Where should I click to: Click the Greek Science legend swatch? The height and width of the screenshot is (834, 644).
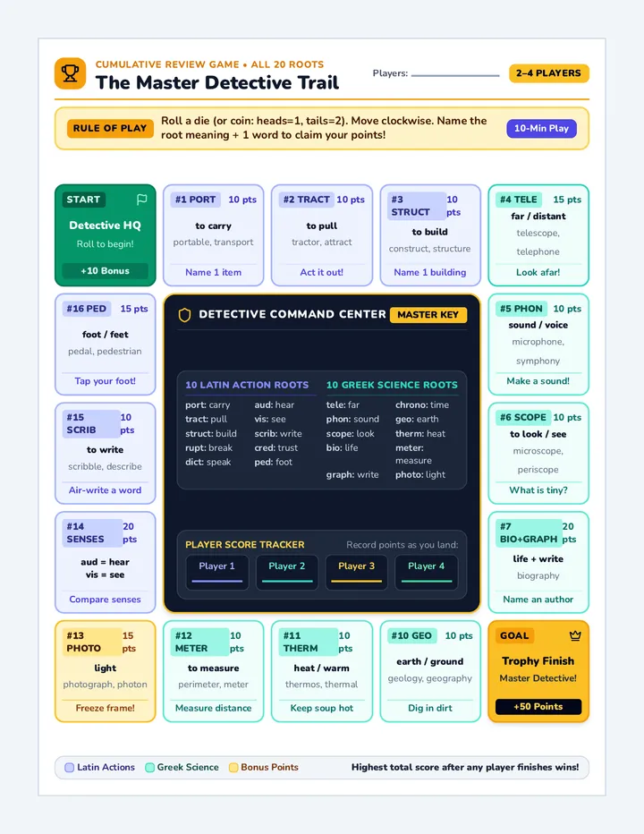coord(150,768)
